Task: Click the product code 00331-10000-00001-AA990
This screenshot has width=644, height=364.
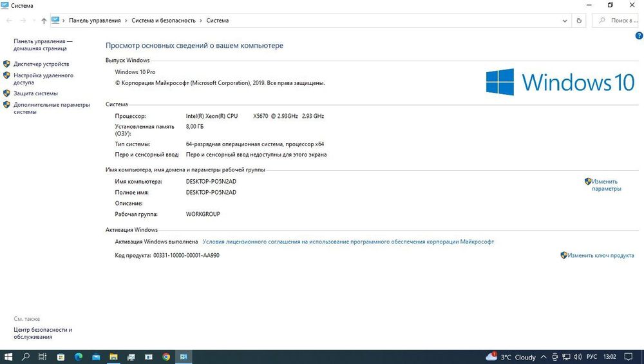Action: pos(187,256)
